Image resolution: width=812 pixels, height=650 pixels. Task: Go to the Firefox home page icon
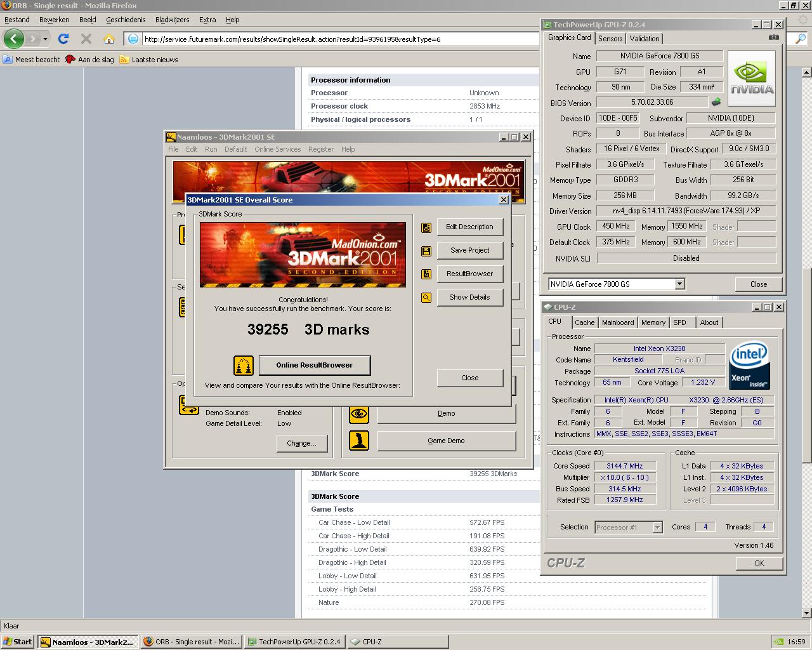tap(109, 39)
